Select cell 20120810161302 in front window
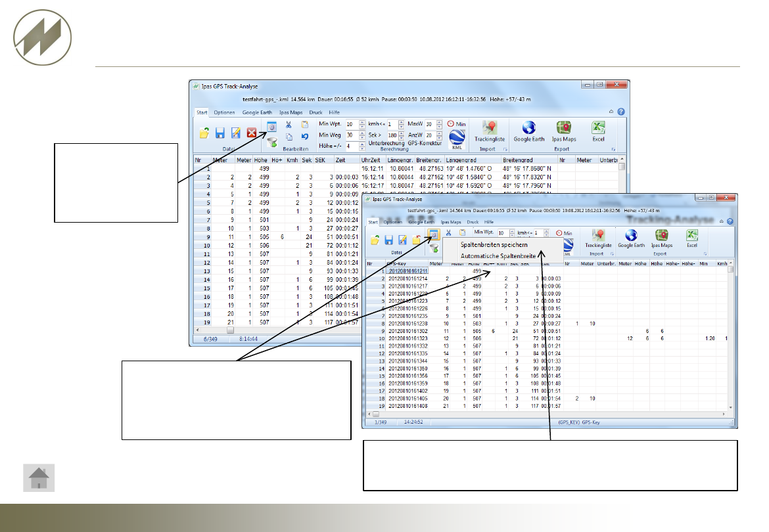 (408, 331)
